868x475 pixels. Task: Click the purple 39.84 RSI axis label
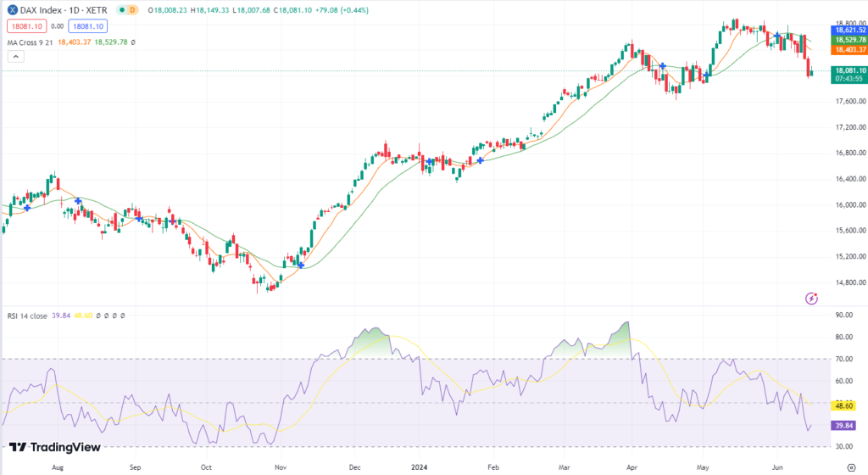(x=843, y=425)
